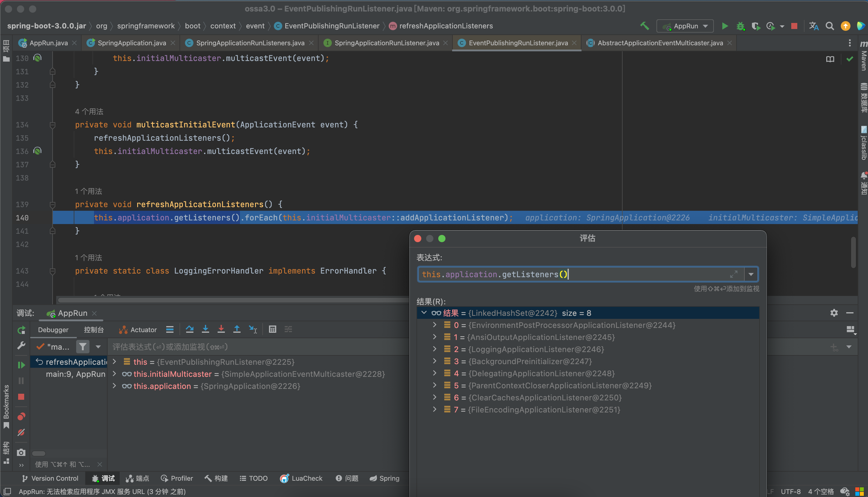Switch to SpringApplication.java editor tab
The width and height of the screenshot is (868, 497).
click(x=131, y=43)
